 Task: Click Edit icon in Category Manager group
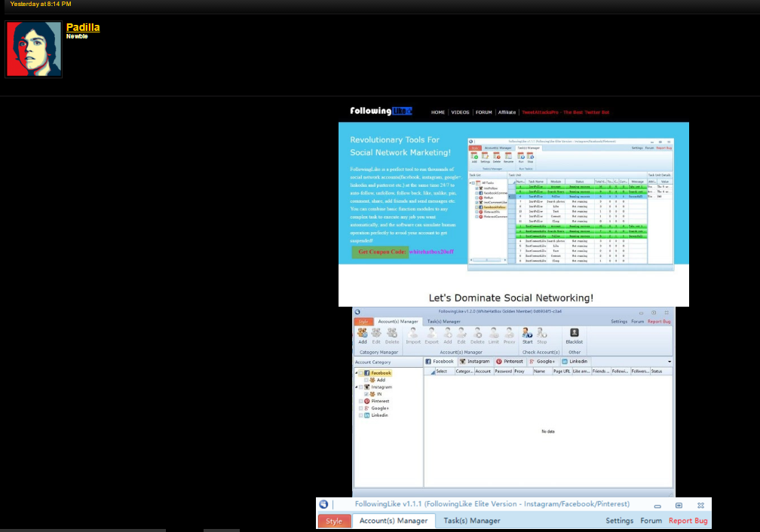tap(376, 333)
